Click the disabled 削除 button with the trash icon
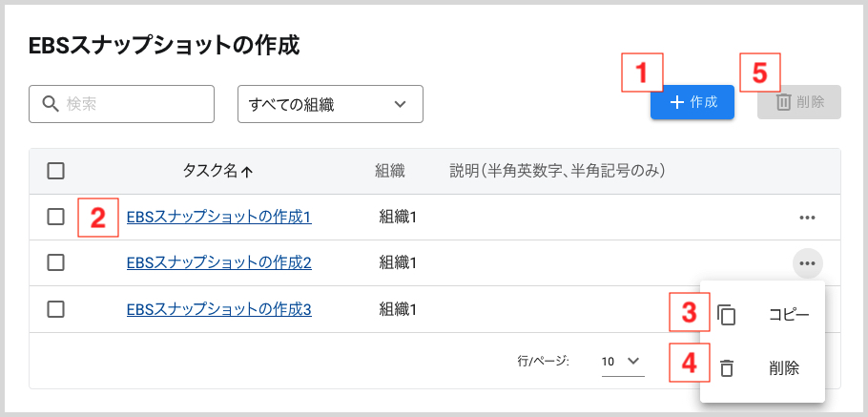Image resolution: width=868 pixels, height=417 pixels. (798, 102)
